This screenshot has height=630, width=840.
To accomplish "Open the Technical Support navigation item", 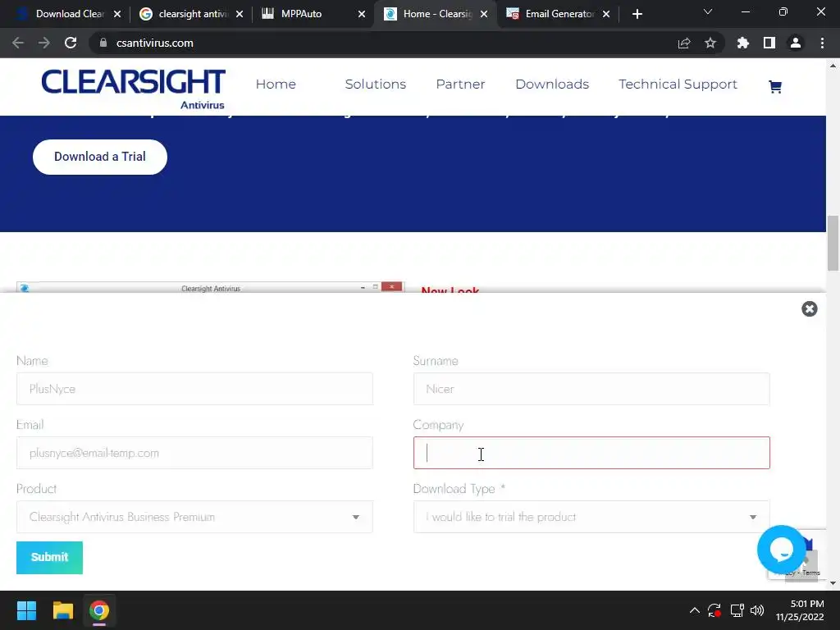I will pyautogui.click(x=678, y=84).
